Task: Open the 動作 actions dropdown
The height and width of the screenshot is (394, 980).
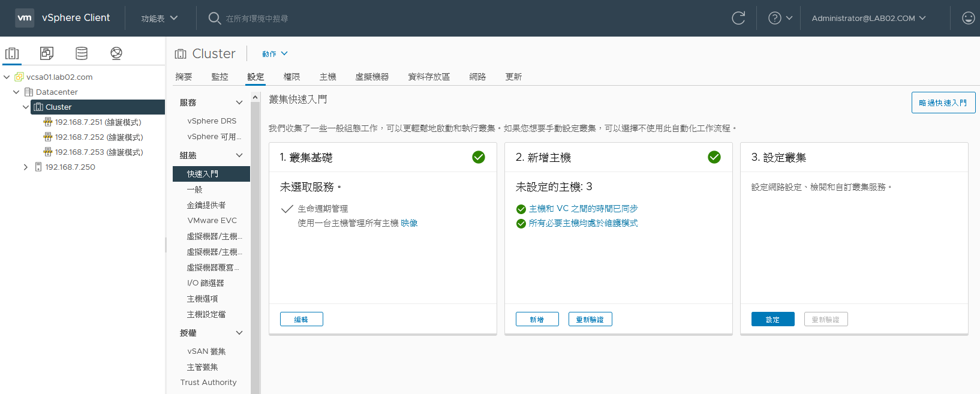Action: tap(275, 54)
